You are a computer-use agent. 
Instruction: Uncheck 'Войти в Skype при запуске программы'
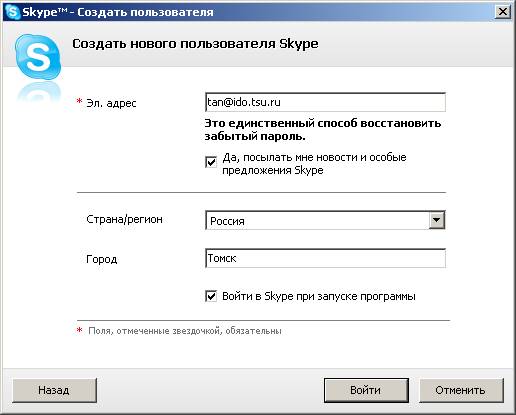(211, 296)
